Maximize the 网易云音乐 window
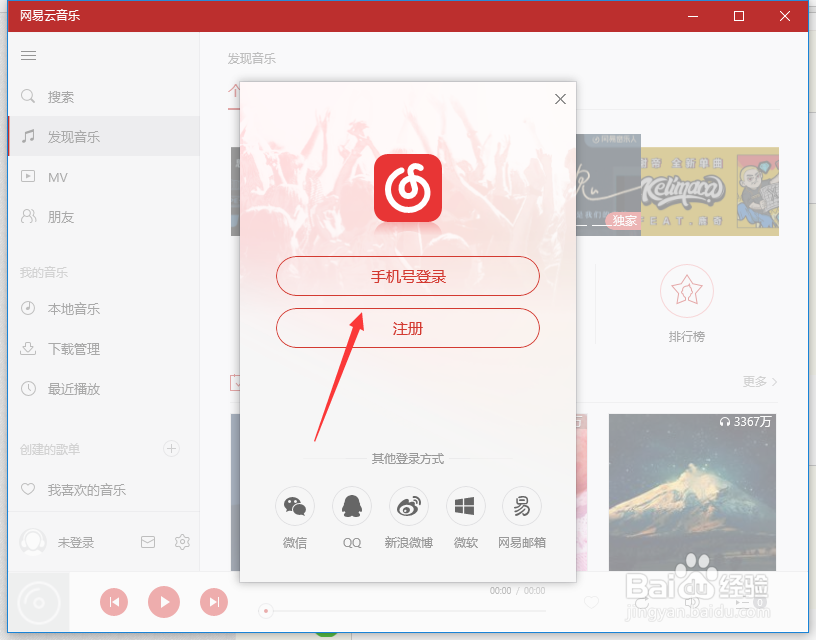This screenshot has height=640, width=816. 738,16
